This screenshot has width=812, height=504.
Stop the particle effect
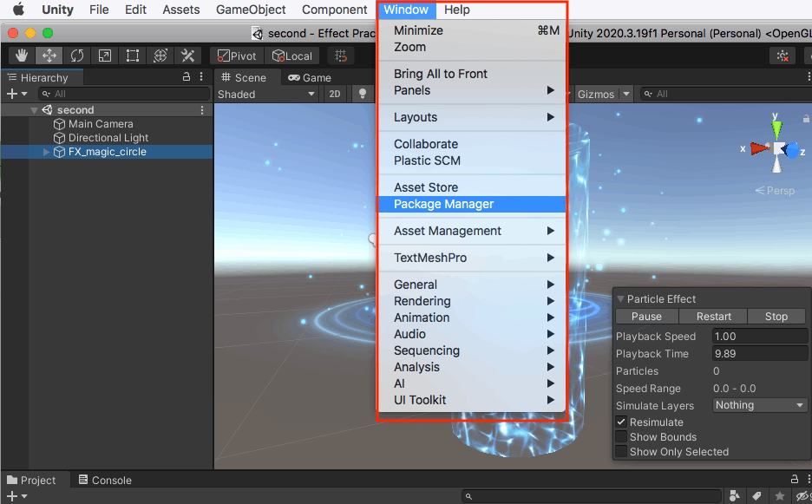[776, 316]
